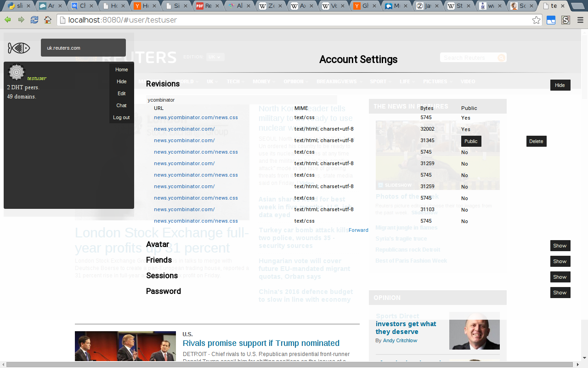Click Hide in the user panel menu
The height and width of the screenshot is (368, 588).
tap(121, 81)
